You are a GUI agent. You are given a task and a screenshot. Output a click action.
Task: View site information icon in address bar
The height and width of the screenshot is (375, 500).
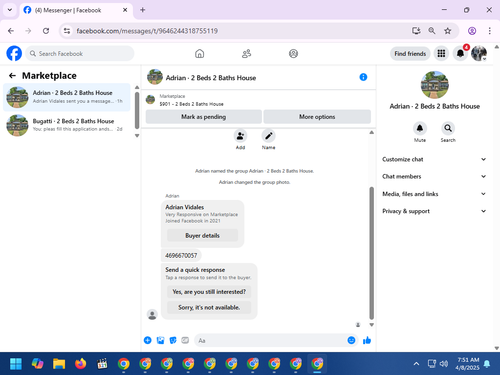67,31
